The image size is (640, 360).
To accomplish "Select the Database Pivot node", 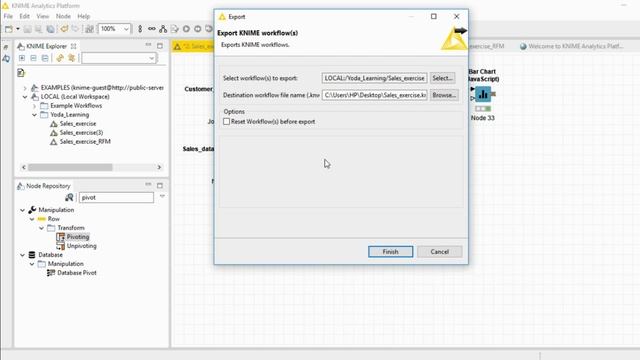I will (77, 273).
